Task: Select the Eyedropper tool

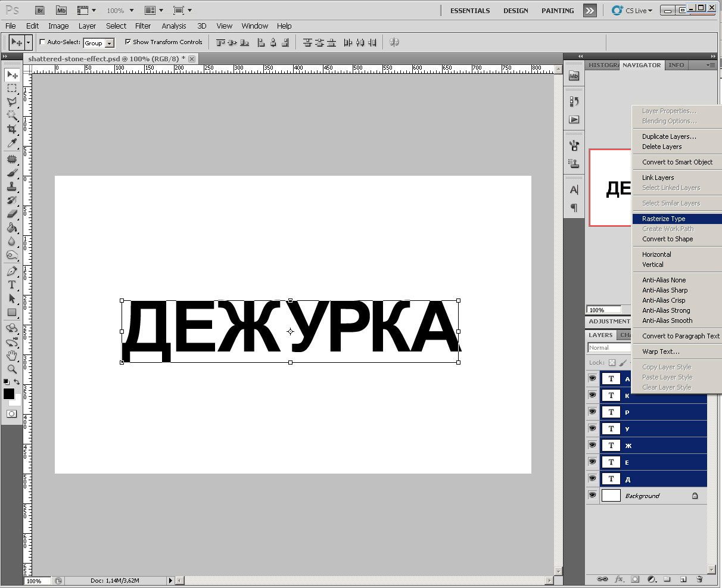Action: coord(11,143)
